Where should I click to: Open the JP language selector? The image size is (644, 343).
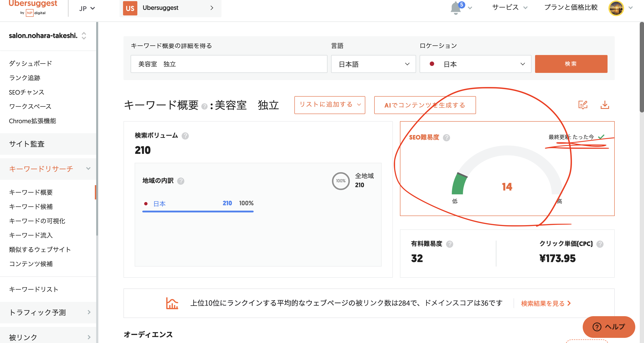(87, 8)
